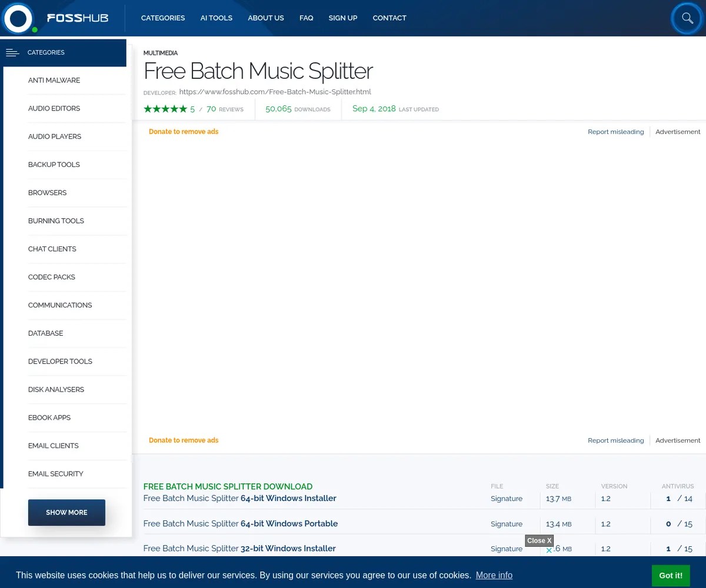Screen dimensions: 706x588
Task: Open Signature for 64-bit Windows Installer
Action: pos(507,499)
